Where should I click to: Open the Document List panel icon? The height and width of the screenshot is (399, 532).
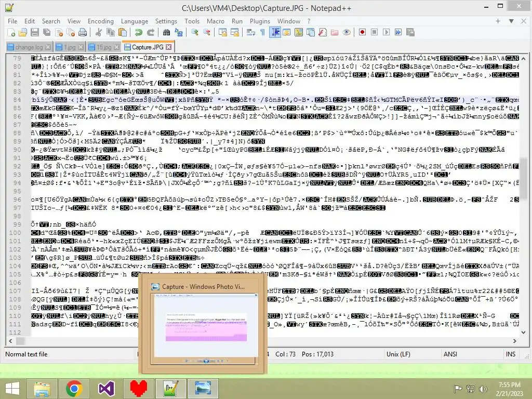point(311,33)
